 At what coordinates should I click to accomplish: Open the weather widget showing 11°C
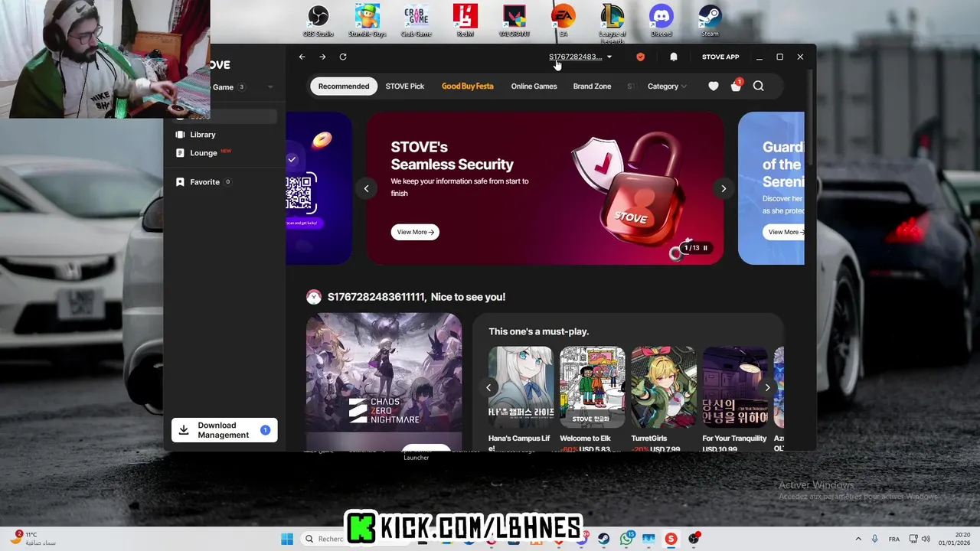[x=34, y=539]
